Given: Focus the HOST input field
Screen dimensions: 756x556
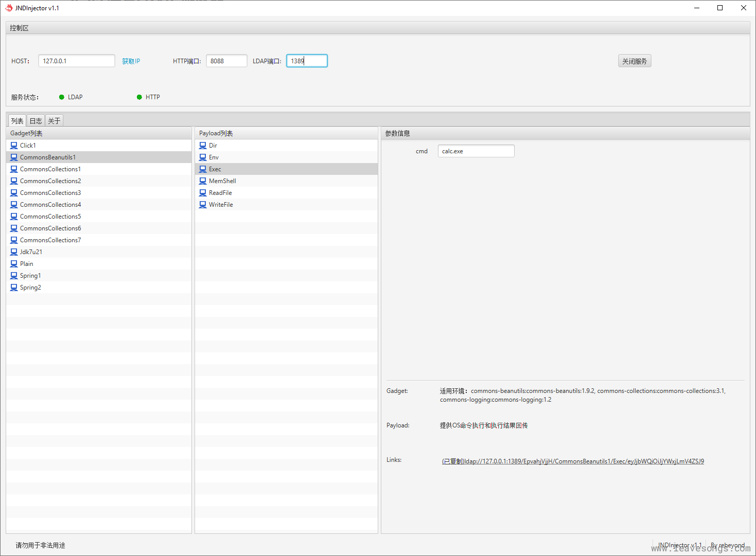Looking at the screenshot, I should (76, 61).
